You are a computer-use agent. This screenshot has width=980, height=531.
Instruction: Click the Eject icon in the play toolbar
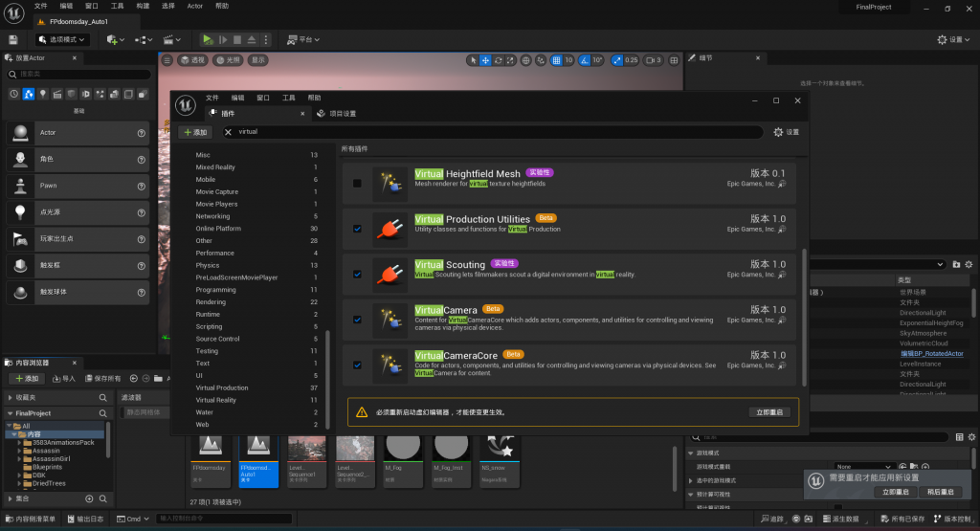click(x=252, y=39)
